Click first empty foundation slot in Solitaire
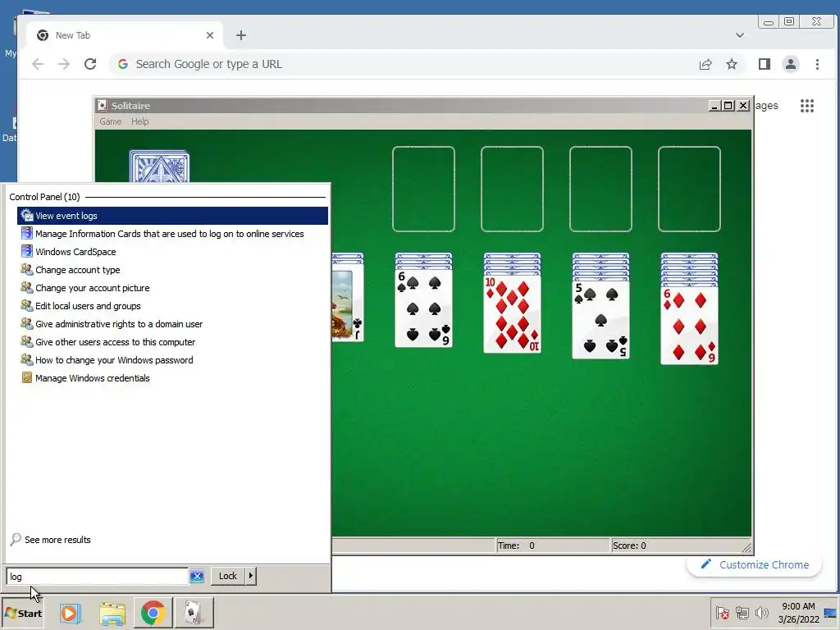Screen dimensions: 840x630 [x=424, y=189]
